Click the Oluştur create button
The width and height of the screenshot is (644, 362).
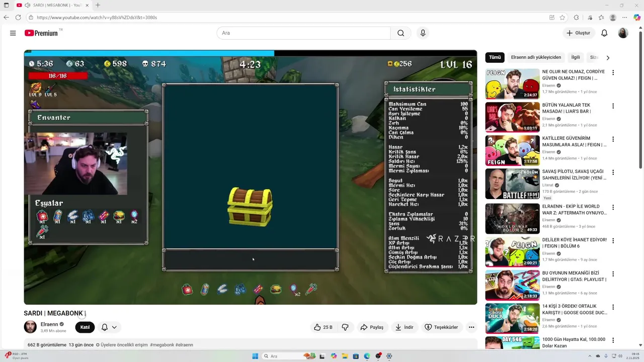pyautogui.click(x=579, y=33)
